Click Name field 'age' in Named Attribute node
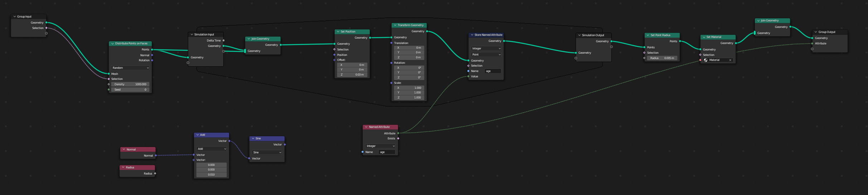Screen dimensions: 868x195 (x=387, y=152)
